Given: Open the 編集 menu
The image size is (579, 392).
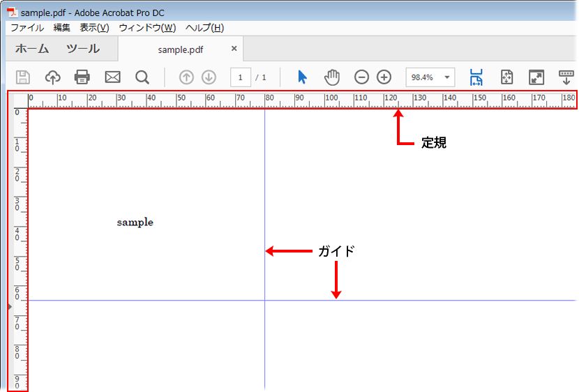Looking at the screenshot, I should click(61, 28).
